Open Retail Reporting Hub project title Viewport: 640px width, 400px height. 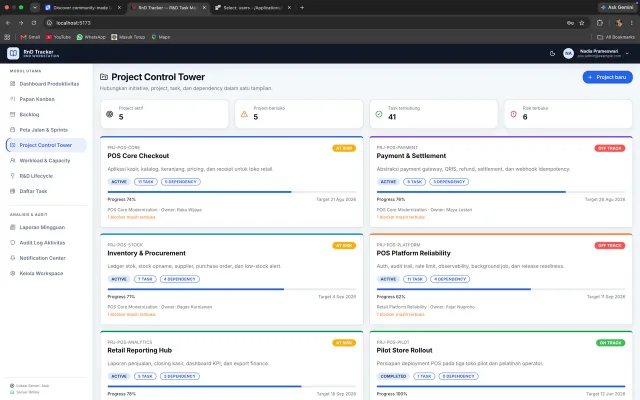tap(140, 350)
